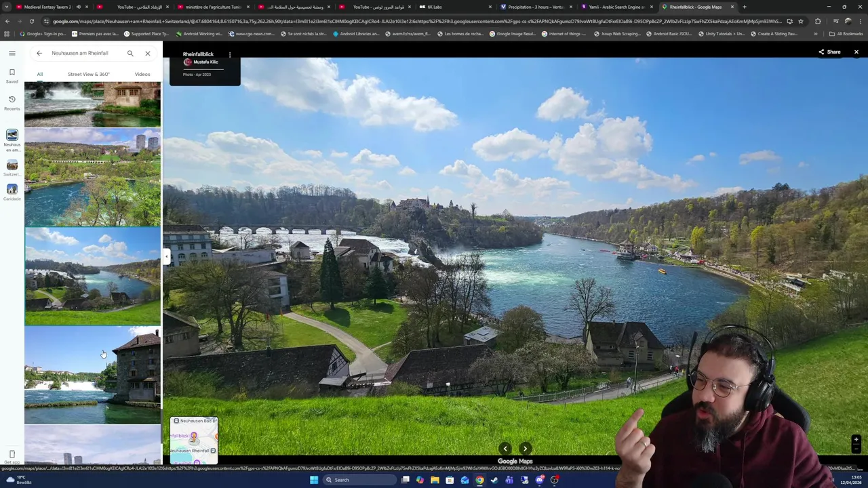The height and width of the screenshot is (488, 868).
Task: Bookmark this page with the star icon
Action: (800, 21)
